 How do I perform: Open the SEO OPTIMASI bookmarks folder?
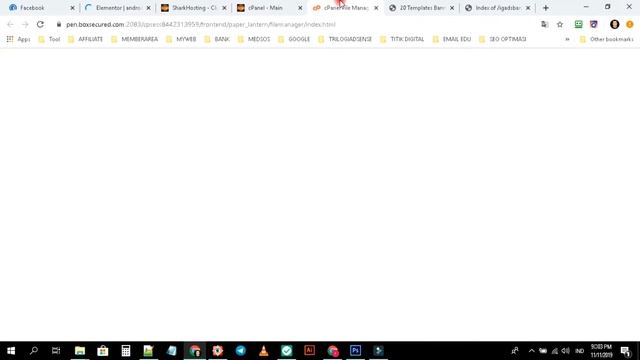503,39
